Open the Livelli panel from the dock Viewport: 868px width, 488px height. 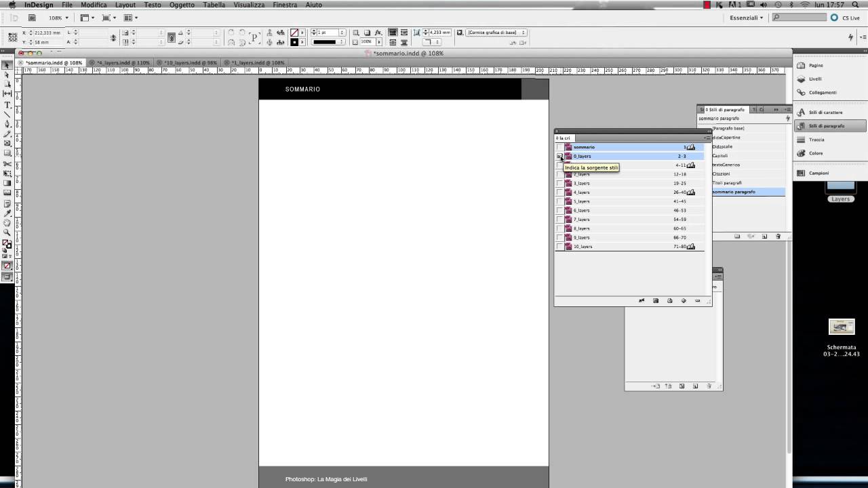tap(814, 79)
